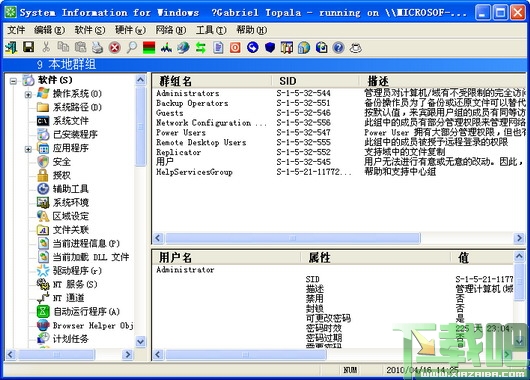Click the tree panel scroll-right arrow
The width and height of the screenshot is (530, 380).
(128, 354)
